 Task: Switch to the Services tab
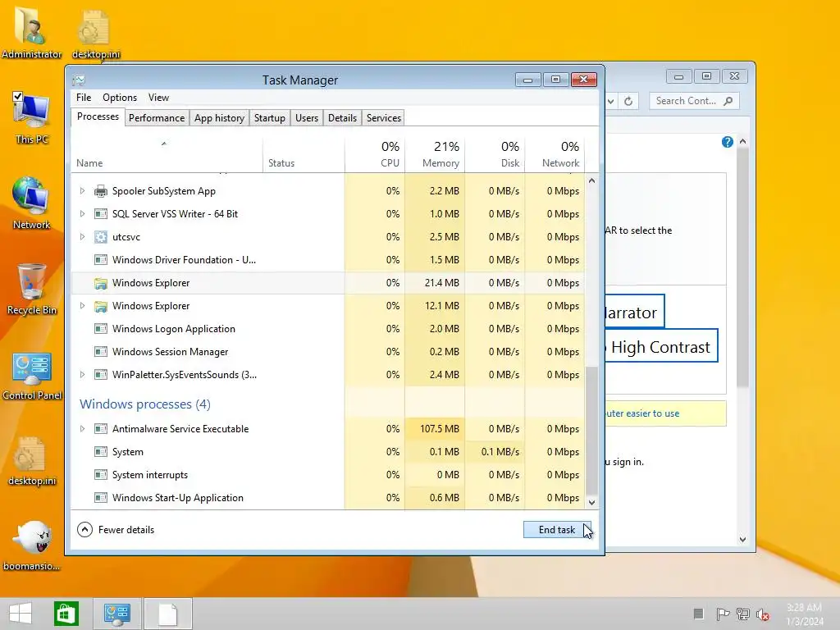click(x=384, y=118)
